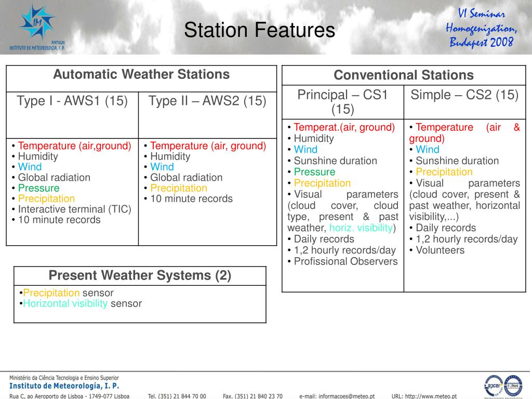Click "Temperature (air & ground)" in the CS2 column

(x=464, y=132)
